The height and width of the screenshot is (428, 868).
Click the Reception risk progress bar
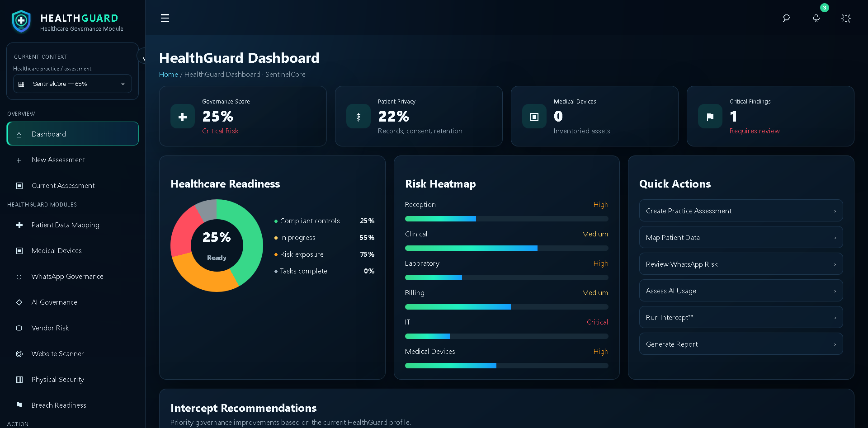click(x=506, y=219)
